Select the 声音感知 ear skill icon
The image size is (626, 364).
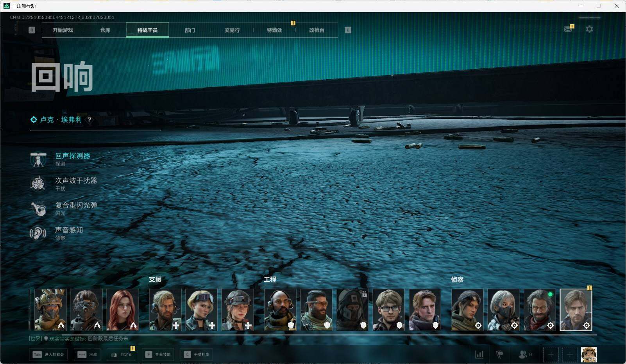coord(38,233)
